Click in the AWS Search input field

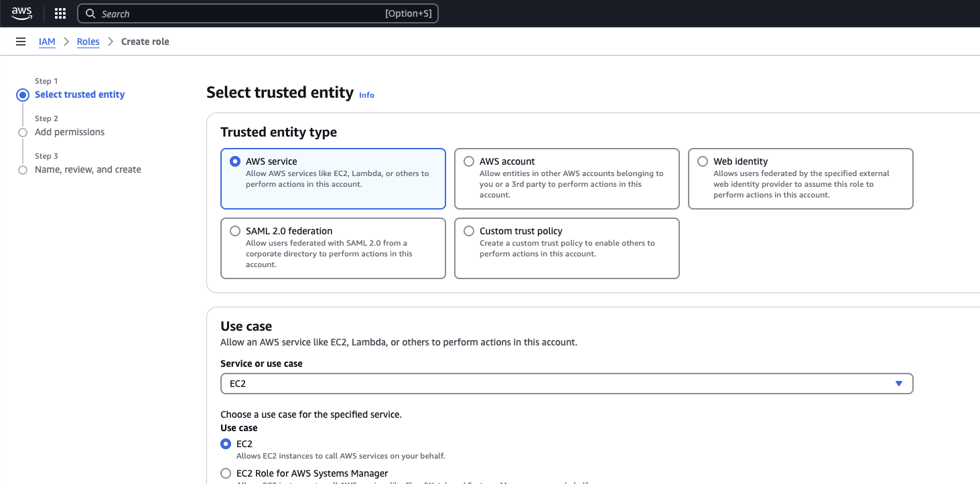coord(258,13)
